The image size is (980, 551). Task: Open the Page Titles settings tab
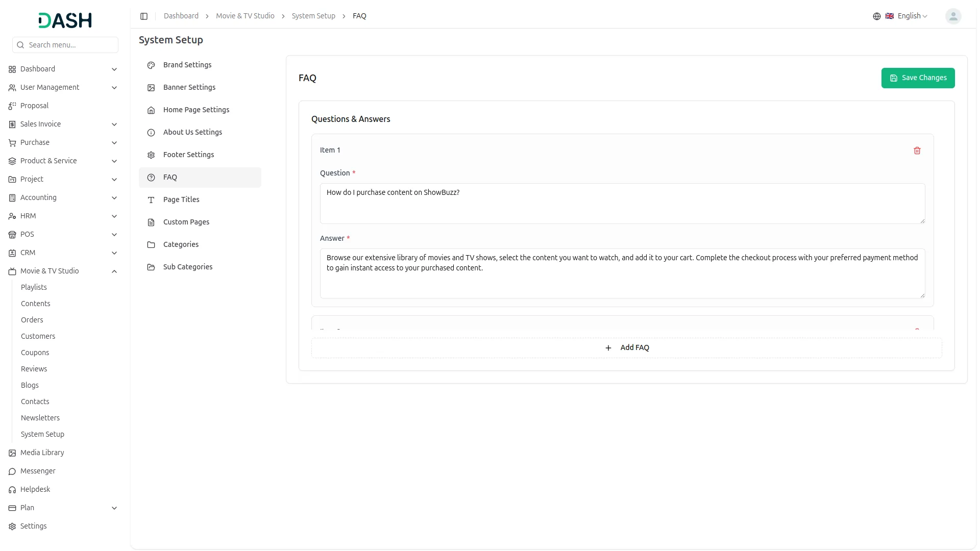[x=181, y=200]
